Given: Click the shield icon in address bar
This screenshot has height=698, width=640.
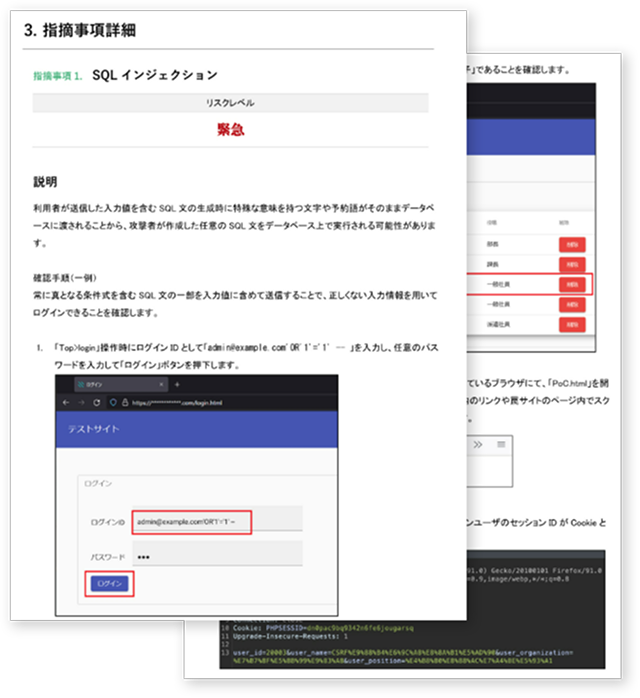Looking at the screenshot, I should (x=111, y=401).
